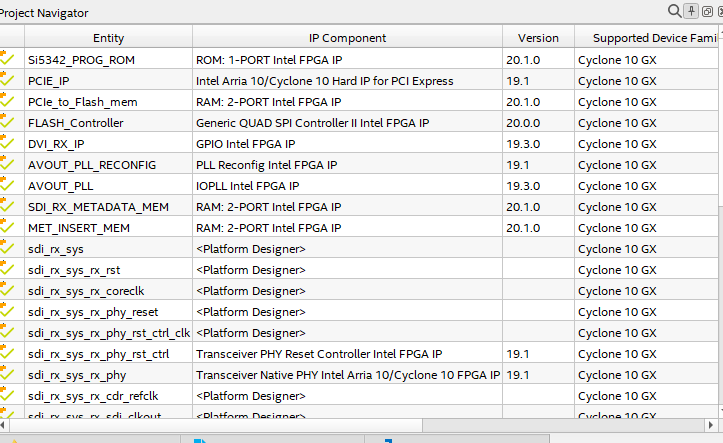Image resolution: width=723 pixels, height=443 pixels.
Task: Click status checkmark icon for Si5342_PROG_ROM
Action: (x=8, y=59)
